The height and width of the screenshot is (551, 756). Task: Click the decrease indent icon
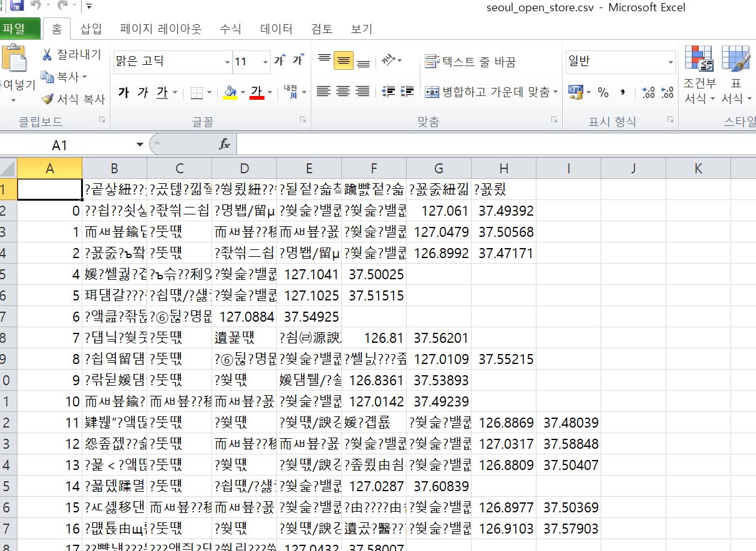(x=389, y=92)
